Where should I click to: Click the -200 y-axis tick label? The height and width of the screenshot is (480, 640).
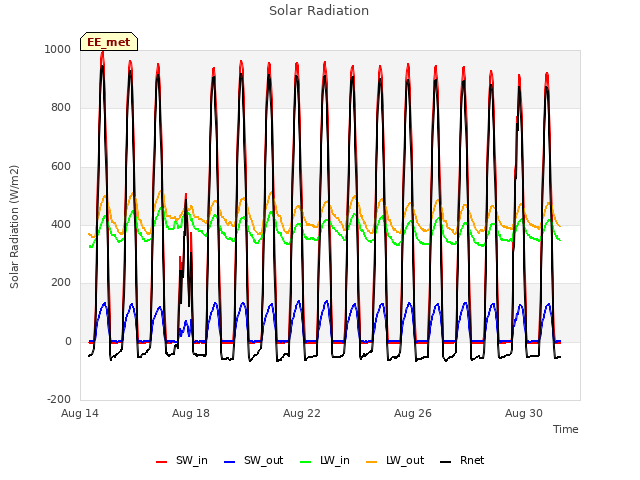point(59,399)
